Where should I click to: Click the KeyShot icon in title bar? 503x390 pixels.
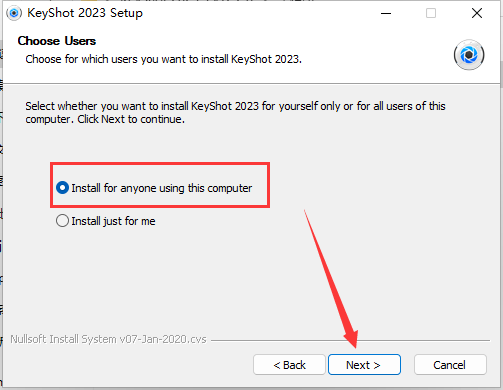(14, 13)
